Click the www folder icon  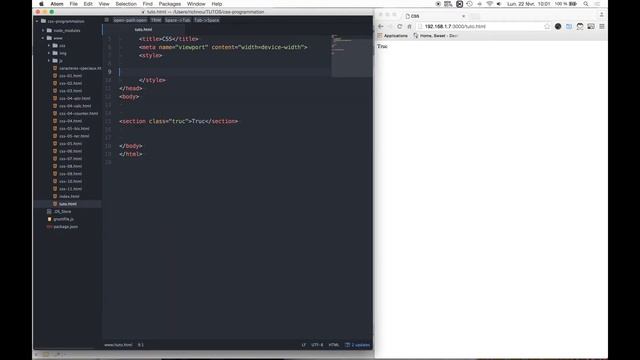click(49, 38)
